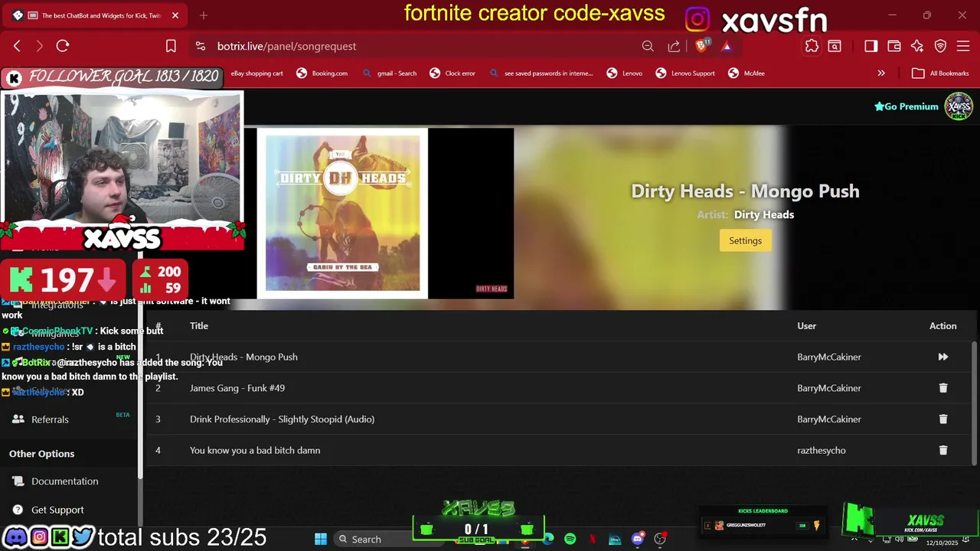Open the Lenovo Support bookmark
Screen dimensions: 980x551
coord(685,73)
